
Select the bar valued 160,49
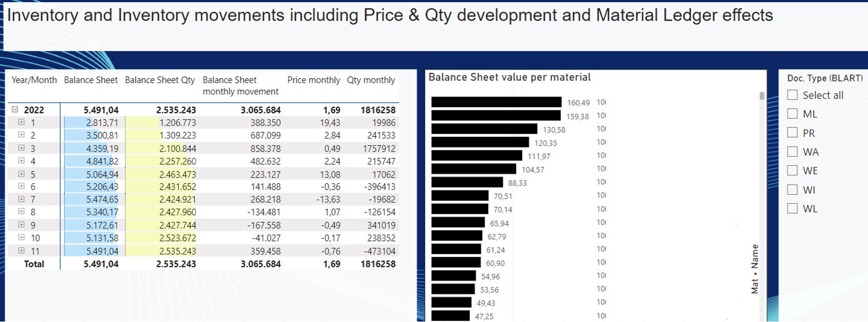[x=496, y=102]
